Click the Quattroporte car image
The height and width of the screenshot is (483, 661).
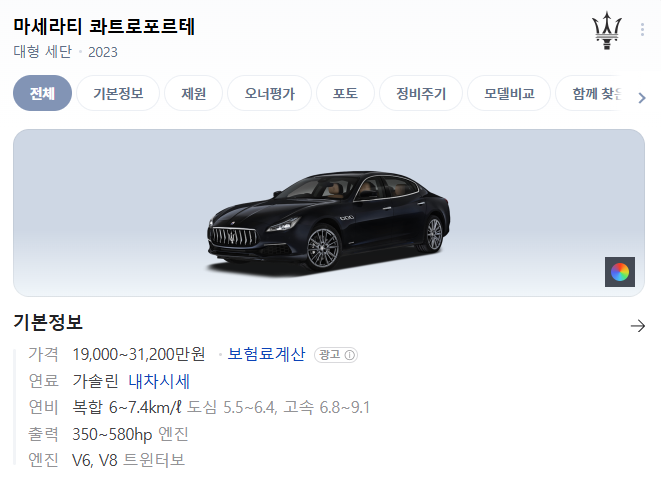[329, 220]
